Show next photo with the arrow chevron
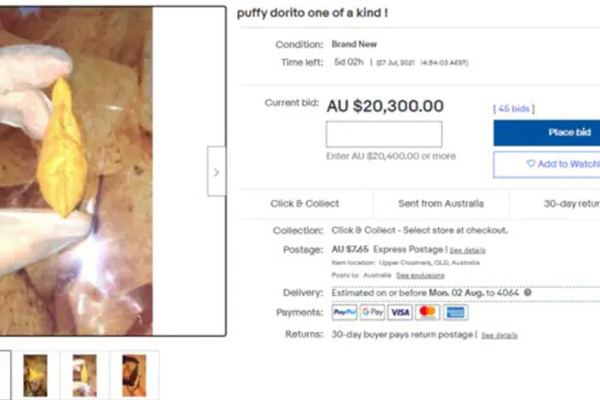 coord(217,171)
